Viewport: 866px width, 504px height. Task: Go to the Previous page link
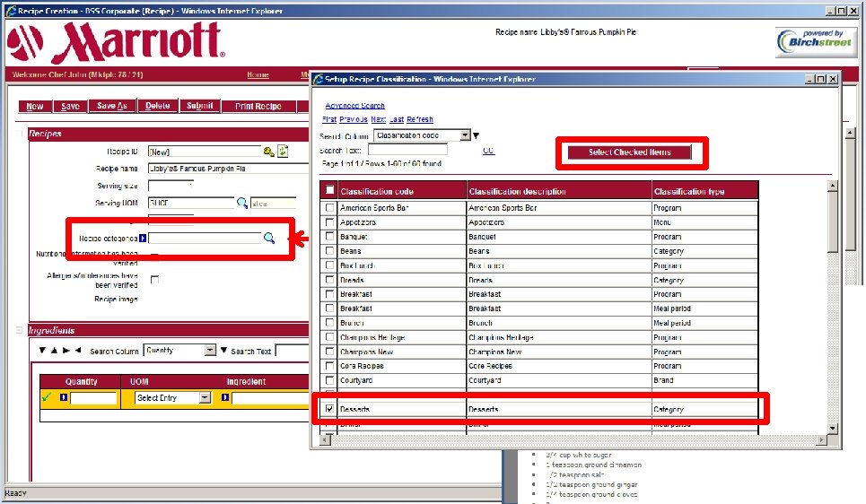(x=354, y=119)
